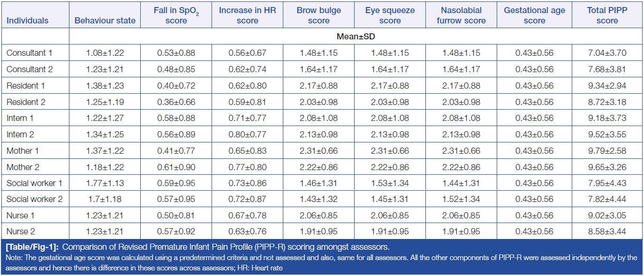Click Social worker 1's behaviour state value 1.77±1.13
This screenshot has width=644, height=276.
tap(105, 183)
